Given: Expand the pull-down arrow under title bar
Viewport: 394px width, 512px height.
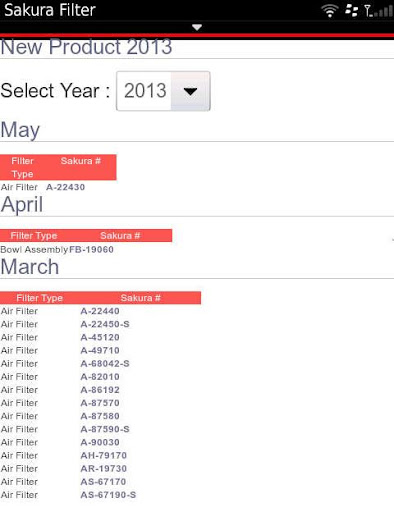Looking at the screenshot, I should pos(197,27).
